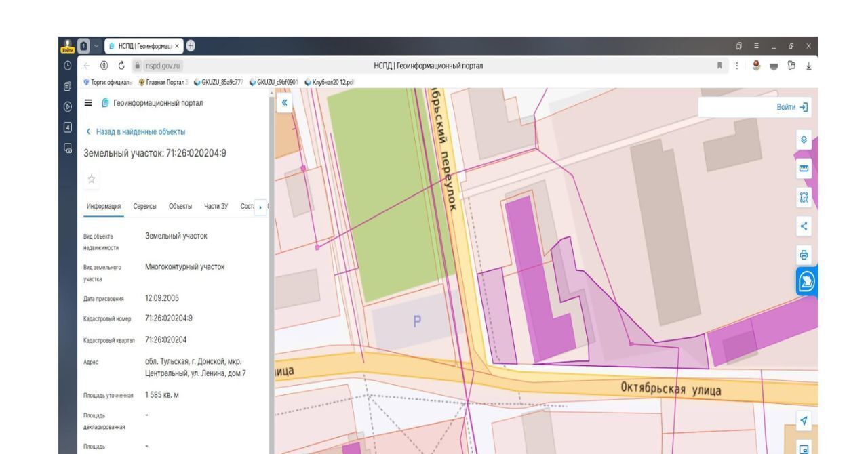Open the browser downloads
This screenshot has width=868, height=454.
coord(809,66)
